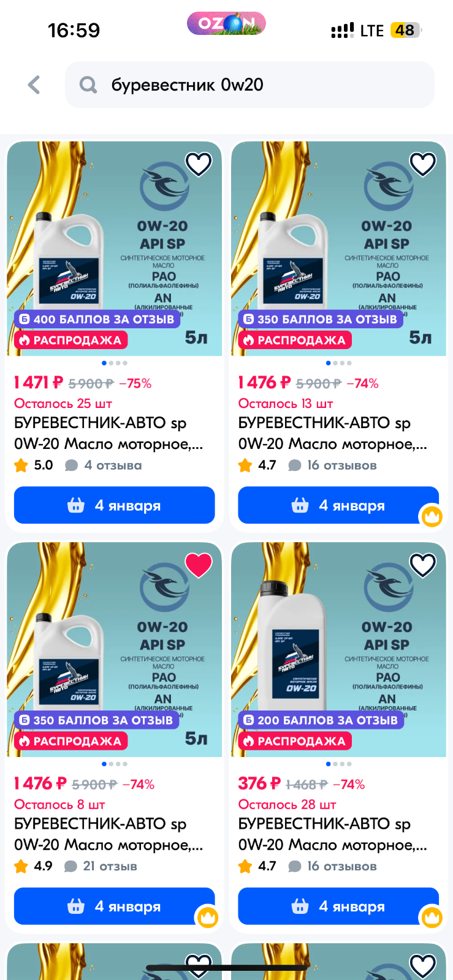
Task: Open the 400 баллов за отзыв badge
Action: pyautogui.click(x=97, y=319)
